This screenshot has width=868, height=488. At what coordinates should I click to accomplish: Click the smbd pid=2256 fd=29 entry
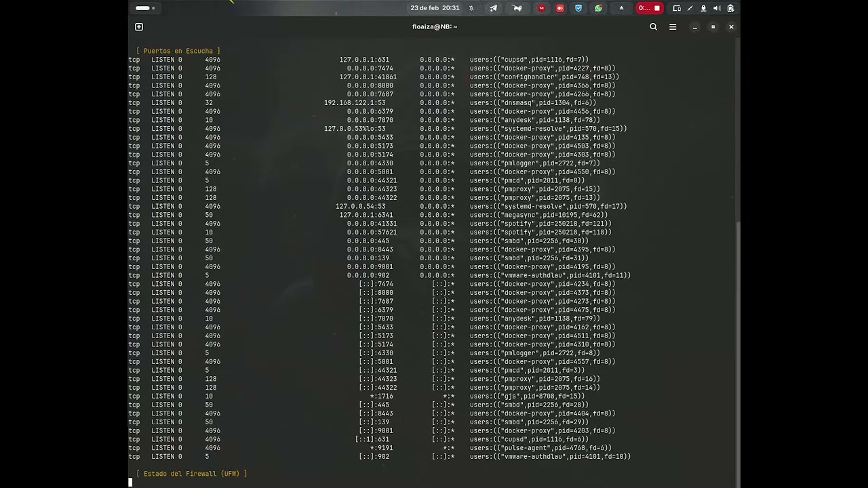click(x=530, y=422)
